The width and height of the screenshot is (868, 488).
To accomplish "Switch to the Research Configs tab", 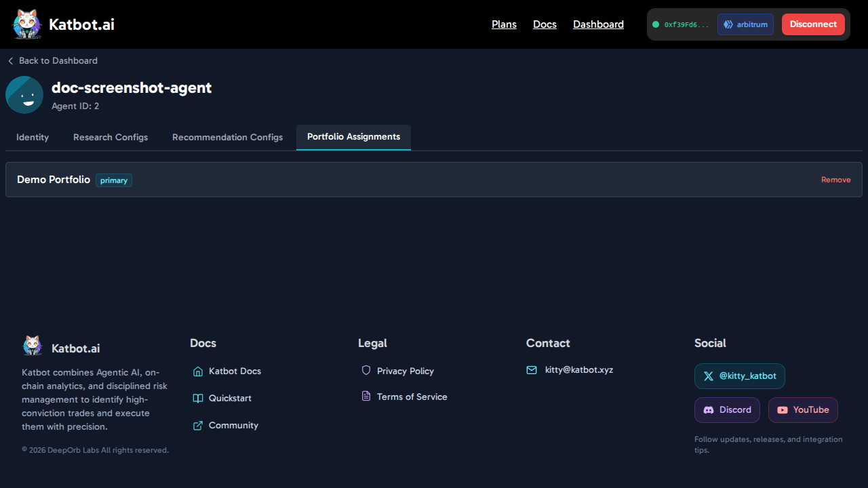I will tap(111, 137).
